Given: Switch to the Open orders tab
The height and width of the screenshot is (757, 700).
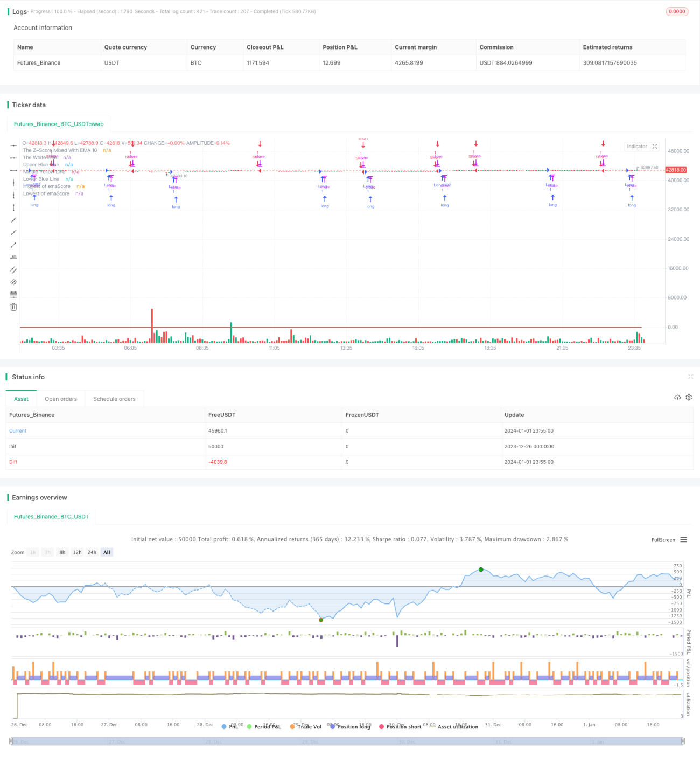Looking at the screenshot, I should point(61,399).
